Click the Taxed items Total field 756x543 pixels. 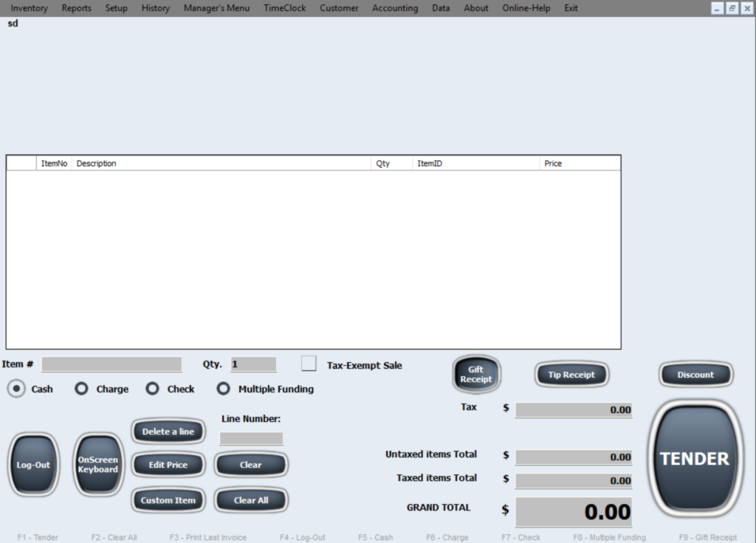coord(574,480)
